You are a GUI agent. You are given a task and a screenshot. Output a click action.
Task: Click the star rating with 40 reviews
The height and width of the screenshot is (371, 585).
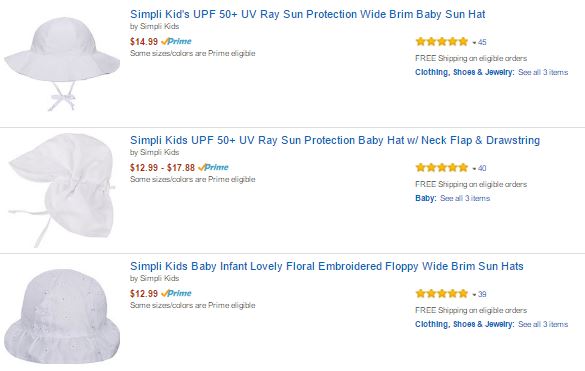pyautogui.click(x=442, y=168)
